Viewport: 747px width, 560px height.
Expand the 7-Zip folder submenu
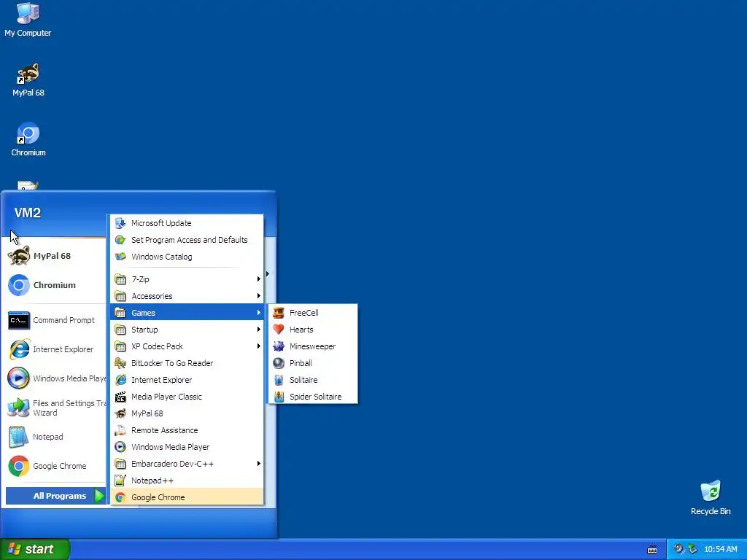(187, 279)
